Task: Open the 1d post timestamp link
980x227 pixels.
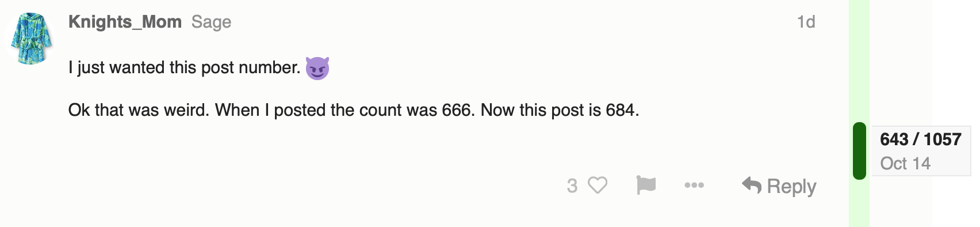Action: pos(806,22)
